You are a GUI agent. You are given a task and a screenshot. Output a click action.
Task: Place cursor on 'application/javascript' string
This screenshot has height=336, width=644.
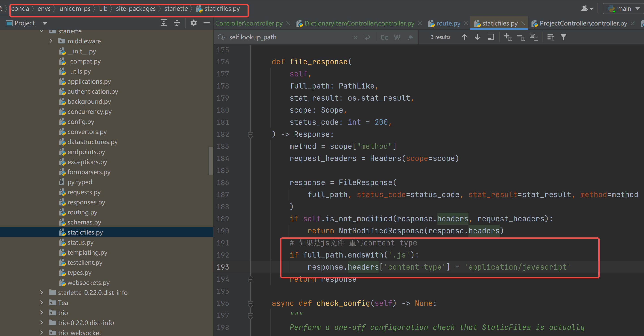(x=517, y=267)
